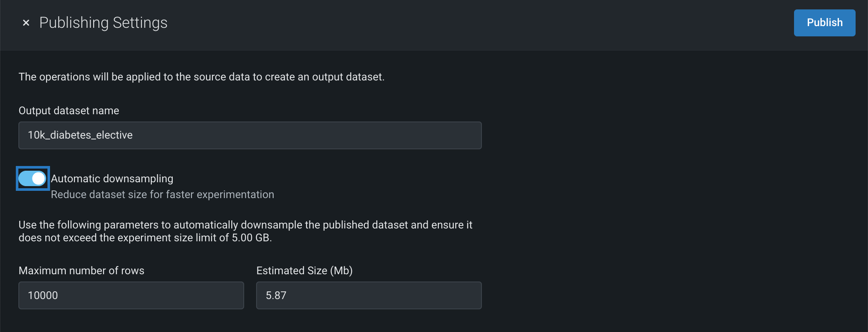The image size is (868, 332).
Task: Click the 5.87 estimated size value
Action: [x=276, y=296]
